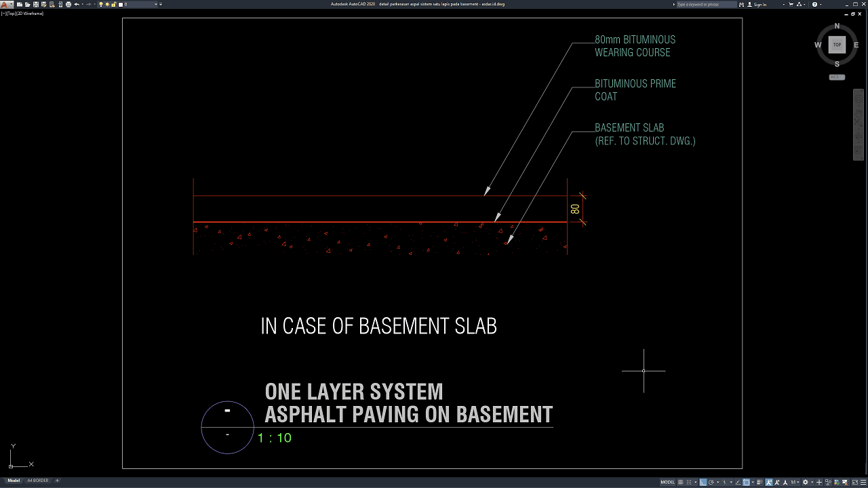The height and width of the screenshot is (488, 868).
Task: Click the Save icon in Quick Access toolbar
Action: pyautogui.click(x=35, y=4)
